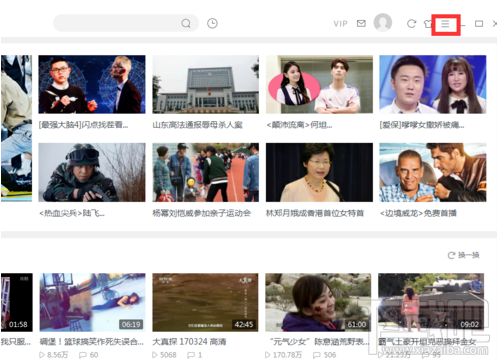Play the 61:00 元气少女 video thumbnail
The image size is (497, 360).
tap(318, 302)
